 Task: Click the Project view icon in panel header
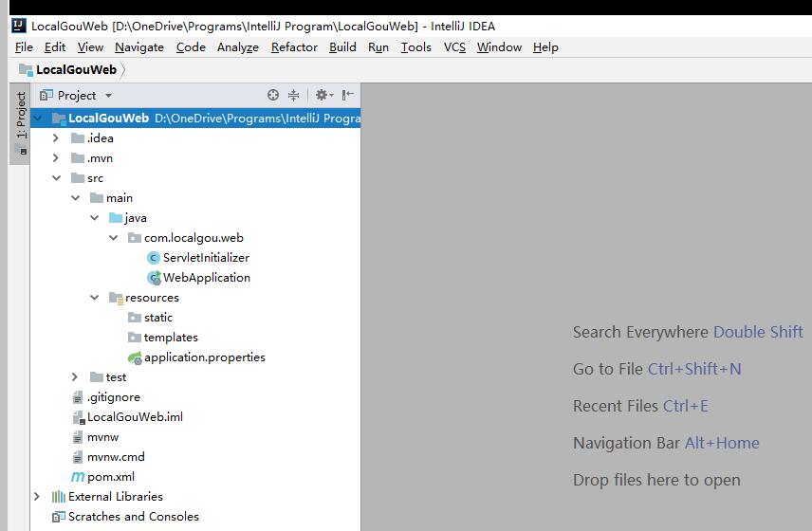coord(46,95)
